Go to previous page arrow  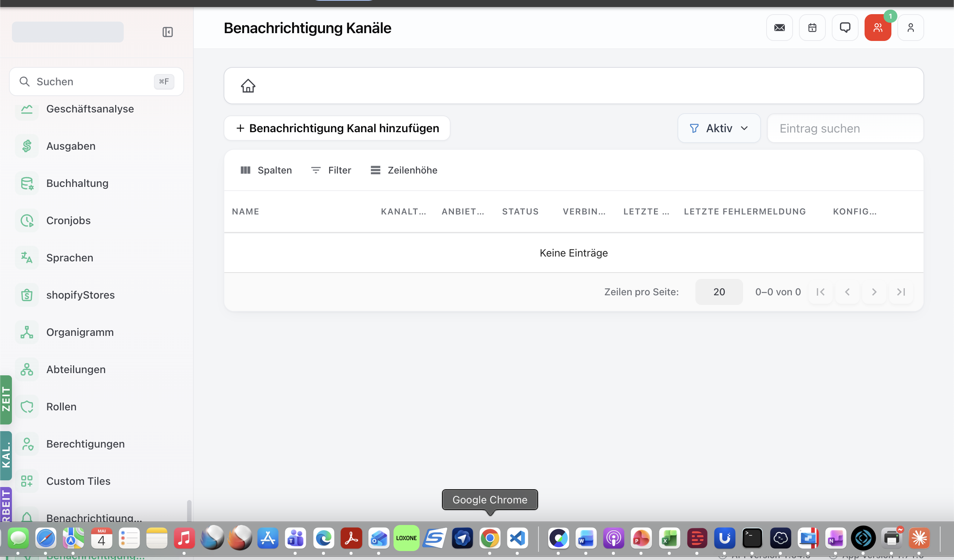[x=847, y=292]
